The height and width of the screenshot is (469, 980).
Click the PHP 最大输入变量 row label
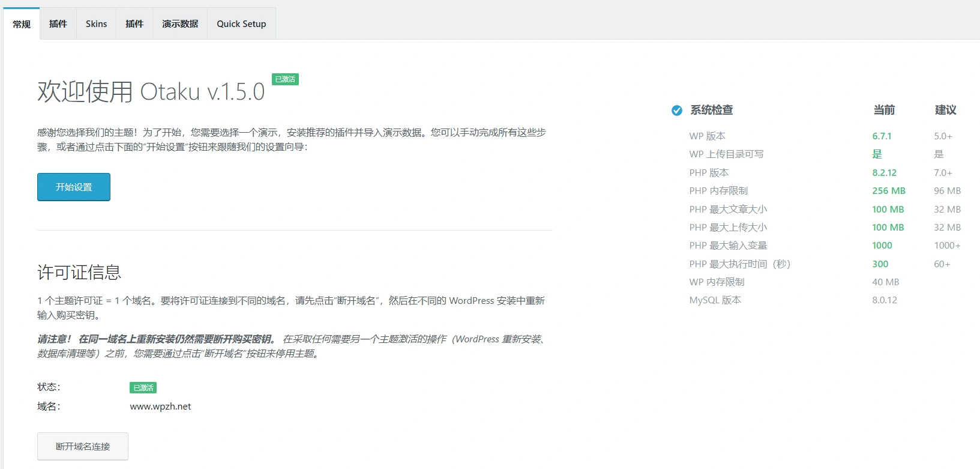tap(728, 246)
